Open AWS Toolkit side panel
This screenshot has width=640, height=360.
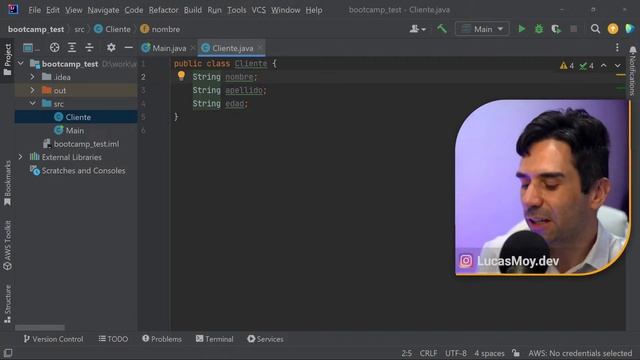(x=7, y=246)
